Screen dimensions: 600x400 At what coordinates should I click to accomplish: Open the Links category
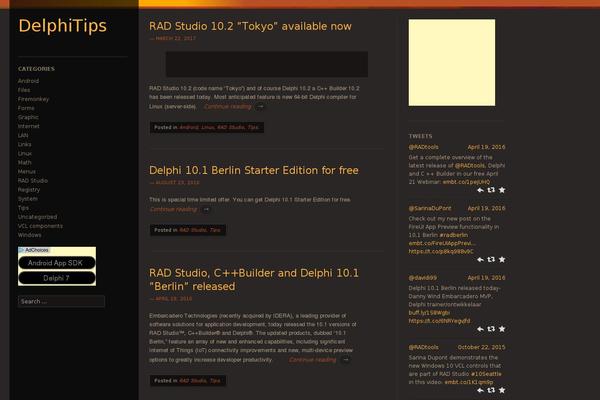coord(24,144)
